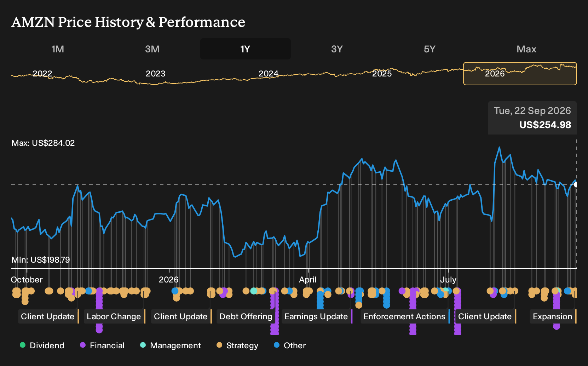
Task: Toggle the Financial legend filter
Action: coord(102,345)
